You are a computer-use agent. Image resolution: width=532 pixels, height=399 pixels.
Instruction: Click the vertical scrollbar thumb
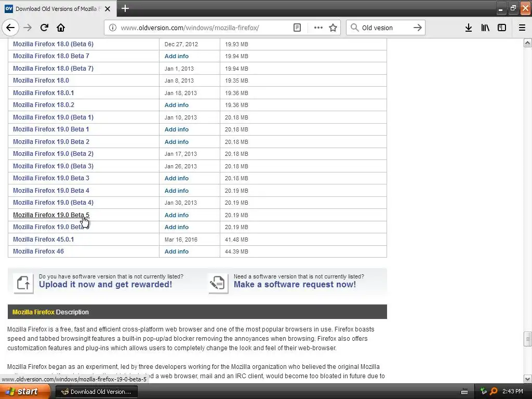click(528, 339)
